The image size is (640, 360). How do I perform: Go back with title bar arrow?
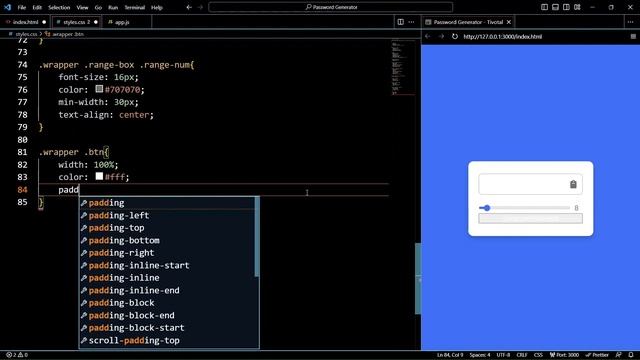click(189, 7)
